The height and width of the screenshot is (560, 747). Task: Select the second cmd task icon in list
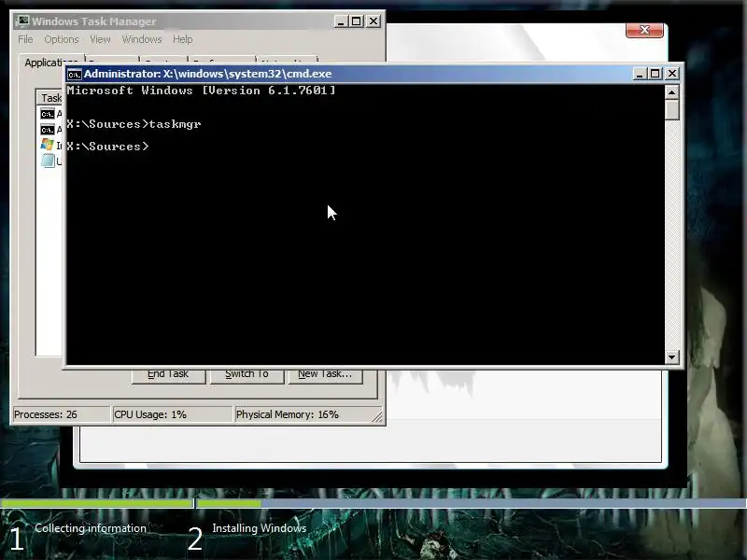(48, 130)
